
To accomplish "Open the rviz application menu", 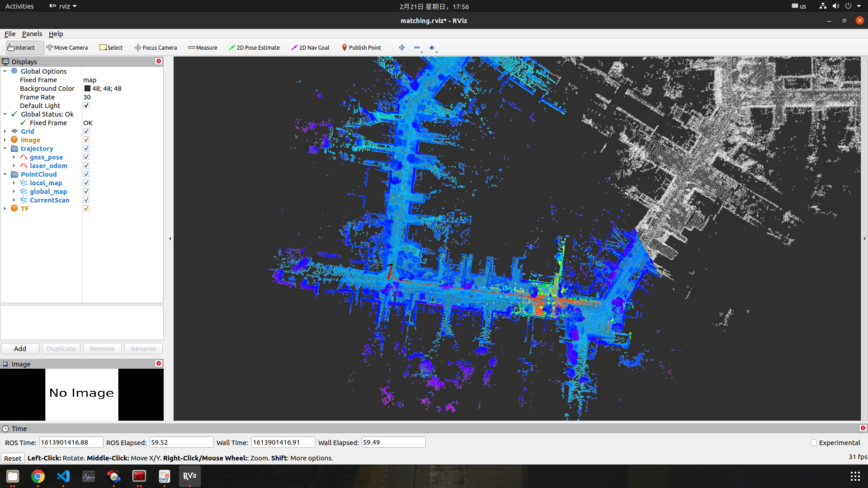I will [63, 6].
